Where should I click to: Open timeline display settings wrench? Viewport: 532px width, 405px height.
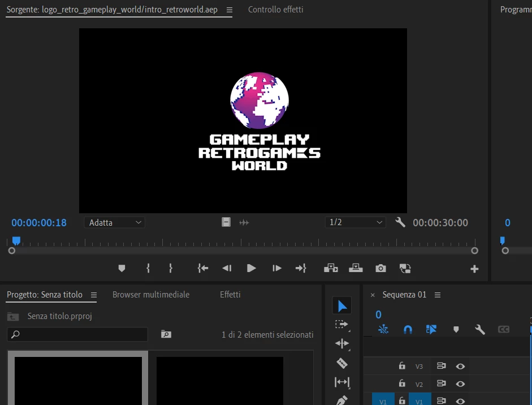point(480,329)
